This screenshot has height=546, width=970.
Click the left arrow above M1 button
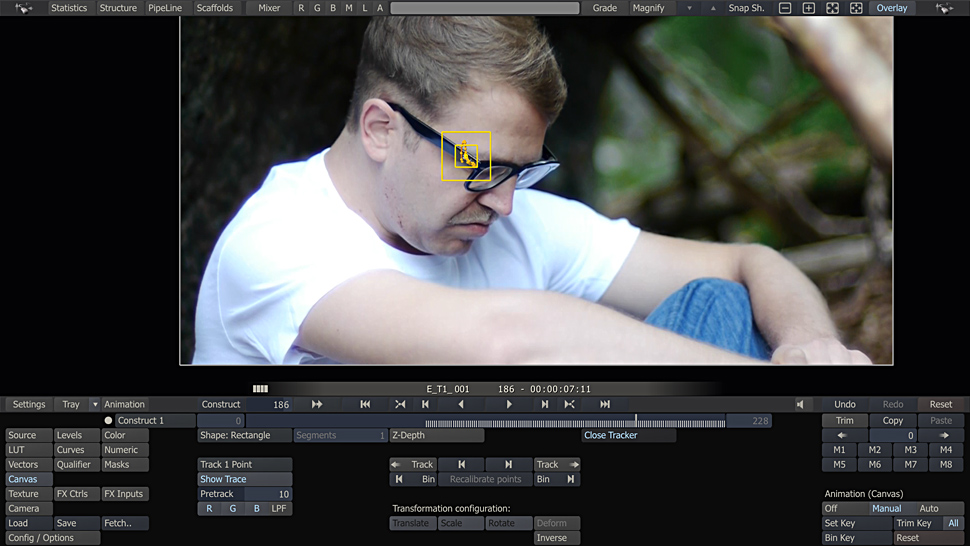pos(841,436)
